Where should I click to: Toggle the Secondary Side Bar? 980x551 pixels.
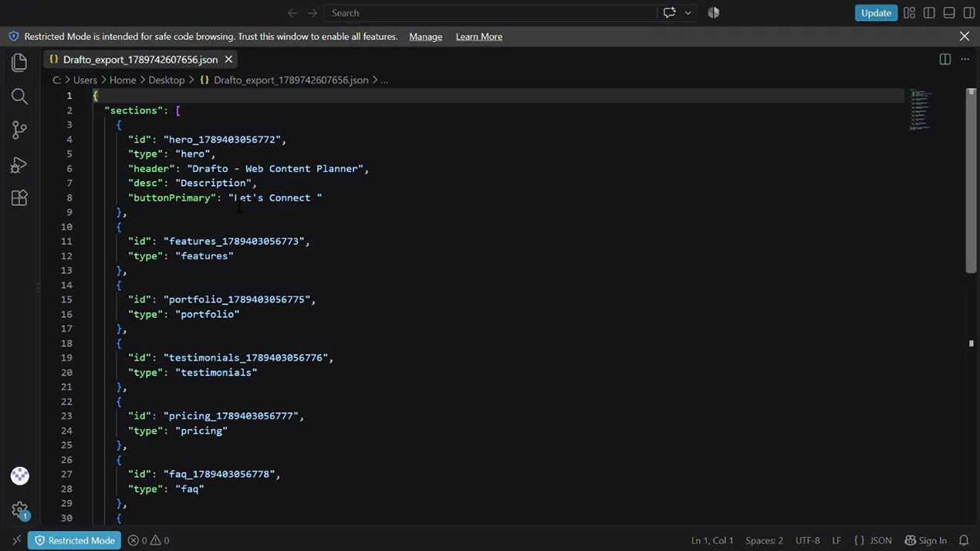point(969,13)
